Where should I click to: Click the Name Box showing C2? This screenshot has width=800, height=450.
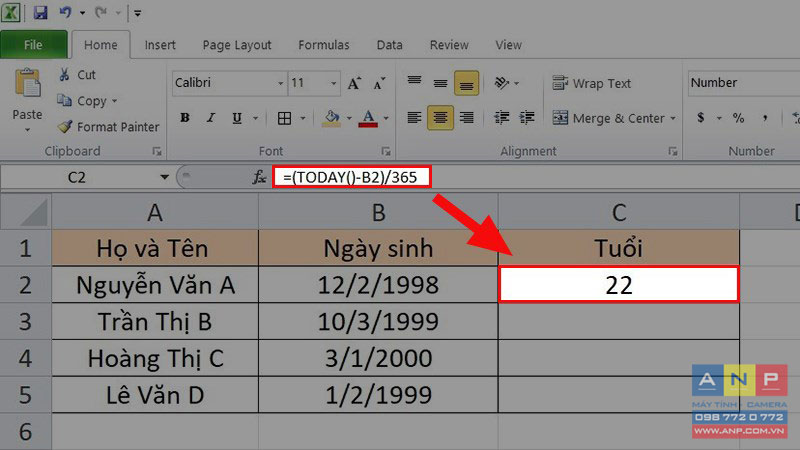78,178
